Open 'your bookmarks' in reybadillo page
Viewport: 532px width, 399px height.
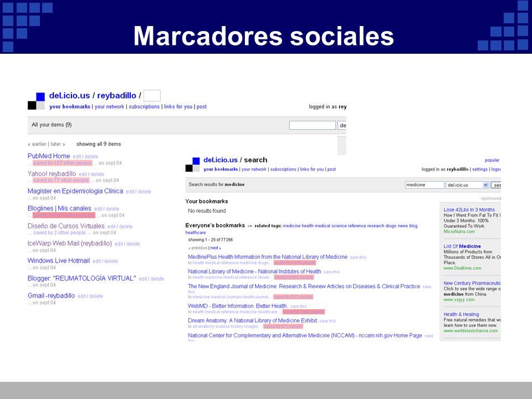pos(70,106)
